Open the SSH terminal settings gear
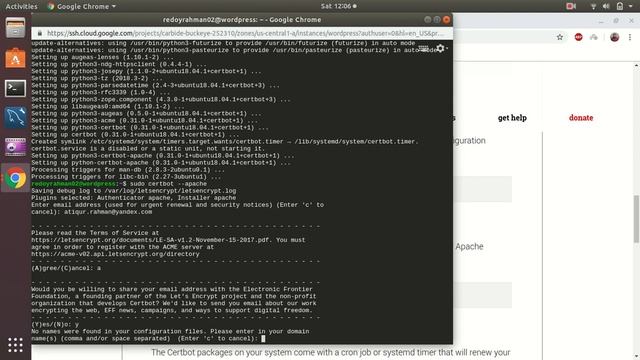This screenshot has width=640, height=360. pyautogui.click(x=440, y=49)
